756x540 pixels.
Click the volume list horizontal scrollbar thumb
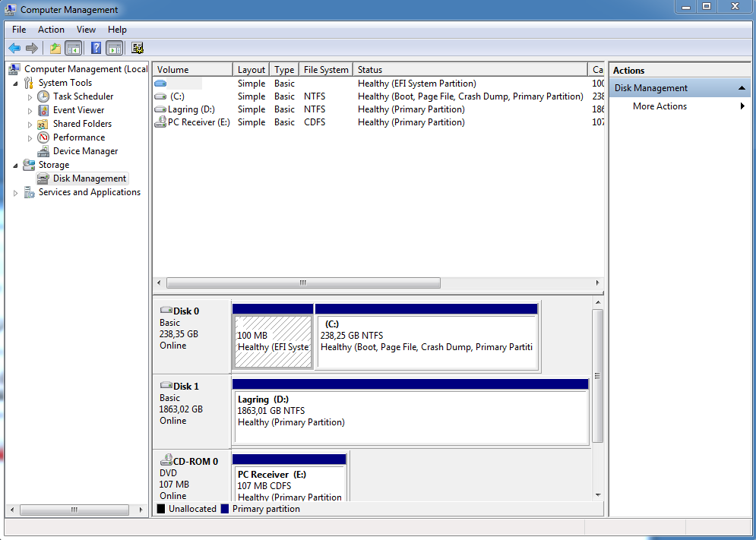[x=303, y=283]
